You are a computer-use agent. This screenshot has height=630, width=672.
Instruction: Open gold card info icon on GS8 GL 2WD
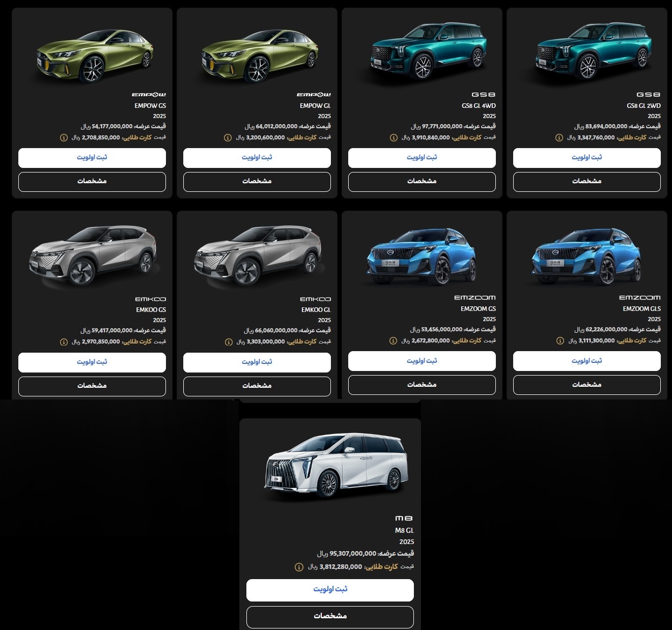pyautogui.click(x=559, y=137)
